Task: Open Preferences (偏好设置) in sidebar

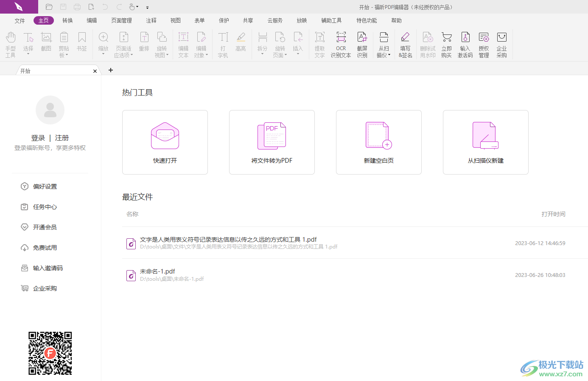Action: tap(39, 186)
